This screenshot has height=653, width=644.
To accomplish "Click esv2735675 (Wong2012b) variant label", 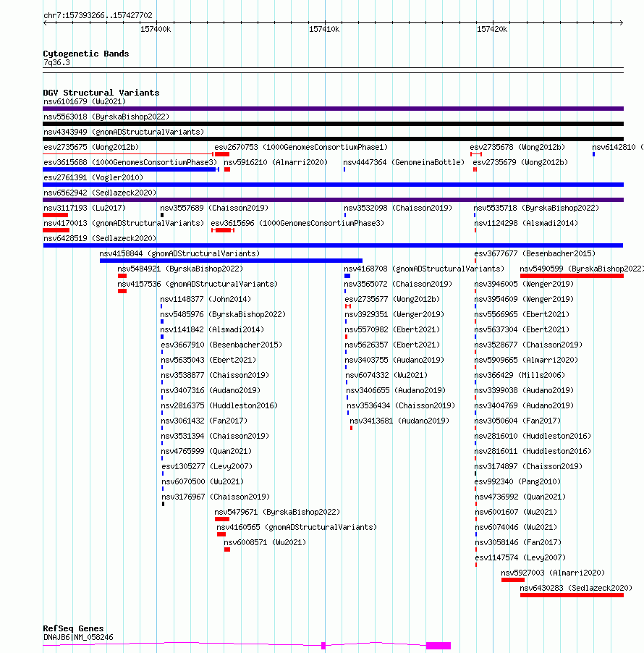I will click(x=91, y=148).
